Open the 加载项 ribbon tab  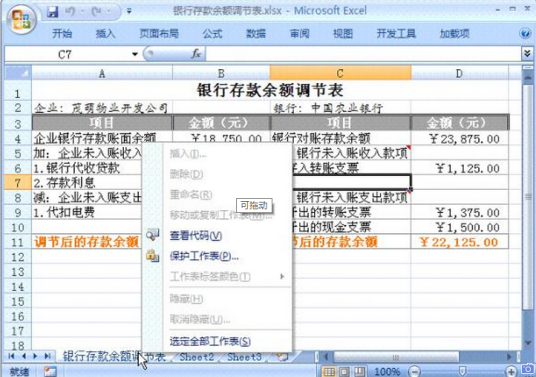coord(454,33)
